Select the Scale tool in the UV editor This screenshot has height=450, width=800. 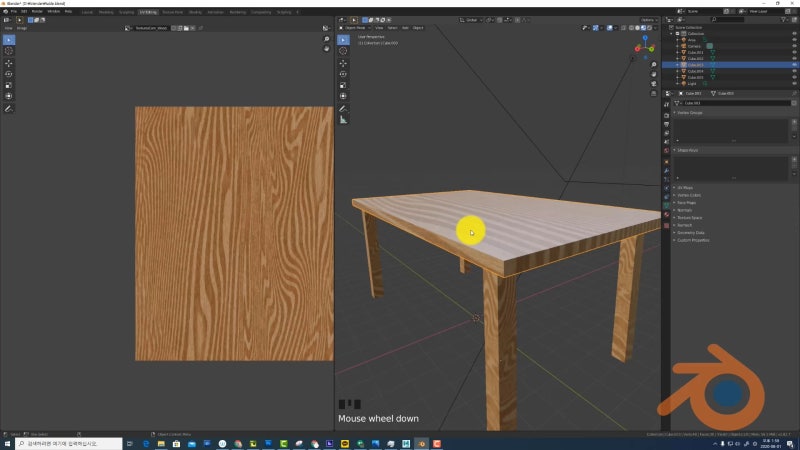(x=9, y=85)
